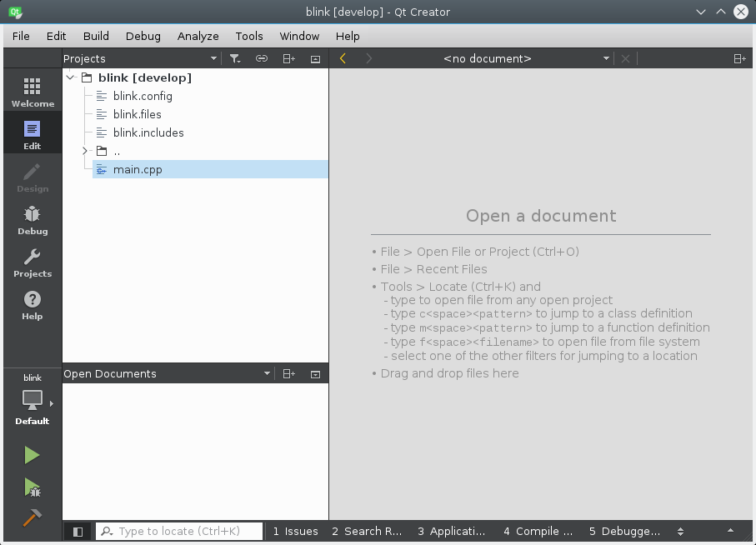Click the locator magnifier options icon
756x545 pixels.
tap(107, 532)
